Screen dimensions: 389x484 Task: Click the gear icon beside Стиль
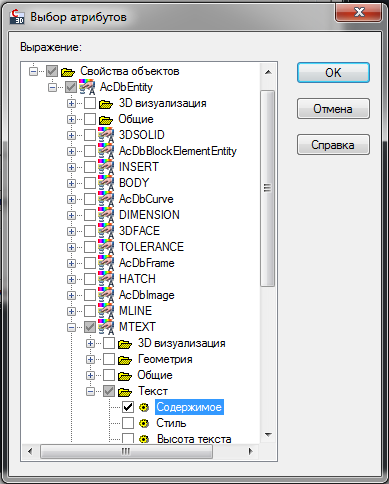click(x=144, y=423)
